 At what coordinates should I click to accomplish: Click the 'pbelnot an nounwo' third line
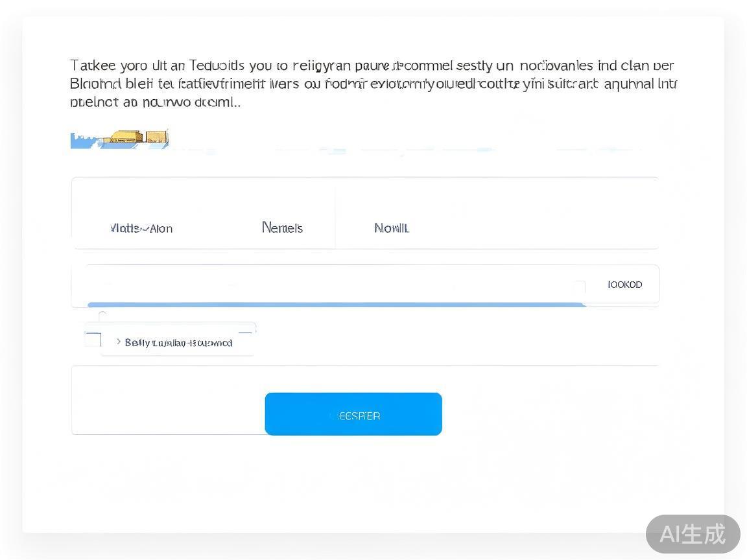click(155, 102)
